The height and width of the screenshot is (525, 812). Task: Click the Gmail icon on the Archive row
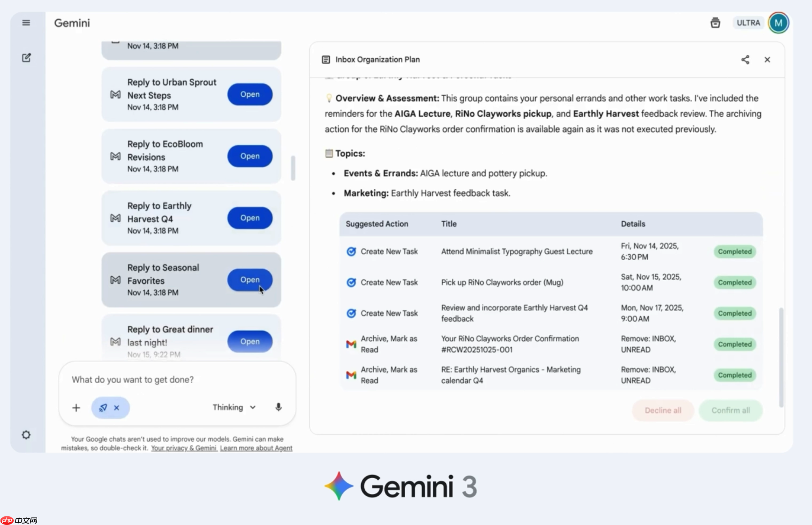pos(351,344)
